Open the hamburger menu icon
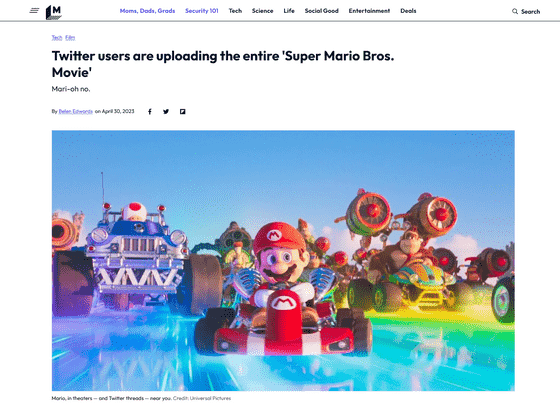Image resolution: width=560 pixels, height=411 pixels. pos(34,11)
